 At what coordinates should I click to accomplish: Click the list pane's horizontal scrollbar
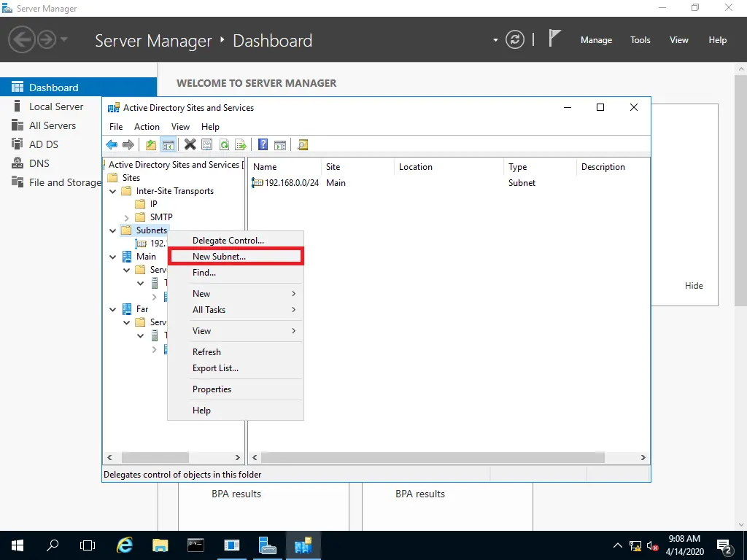click(x=433, y=458)
